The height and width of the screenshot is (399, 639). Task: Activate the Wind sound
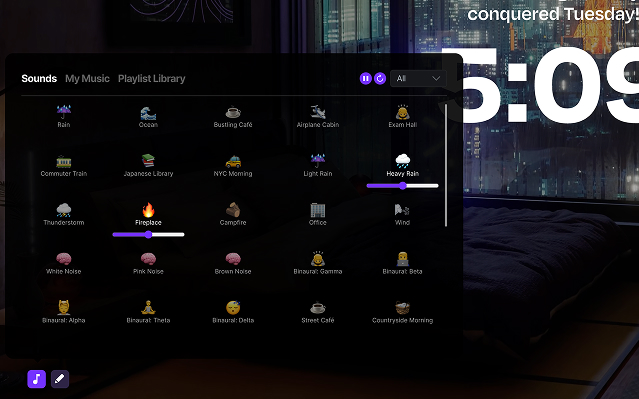pos(403,214)
